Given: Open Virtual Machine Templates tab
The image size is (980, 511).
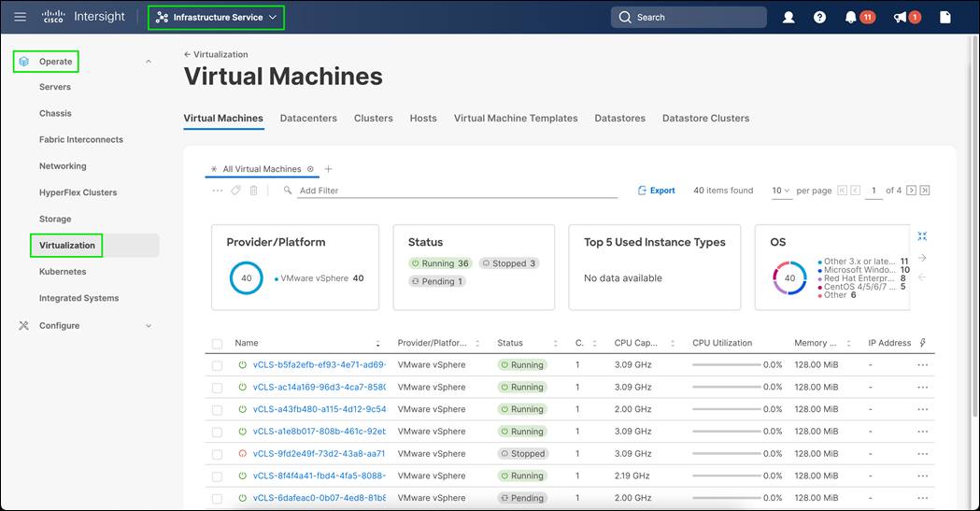Looking at the screenshot, I should (x=516, y=118).
